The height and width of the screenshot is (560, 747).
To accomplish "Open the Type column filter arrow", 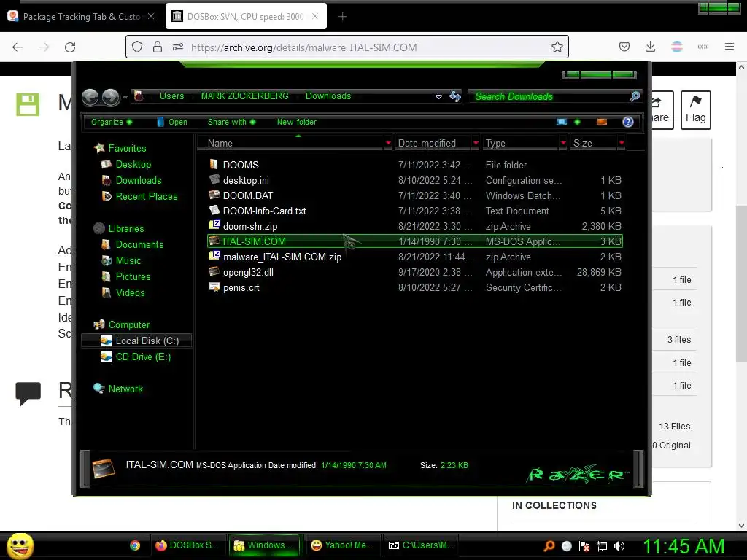I will click(x=564, y=143).
